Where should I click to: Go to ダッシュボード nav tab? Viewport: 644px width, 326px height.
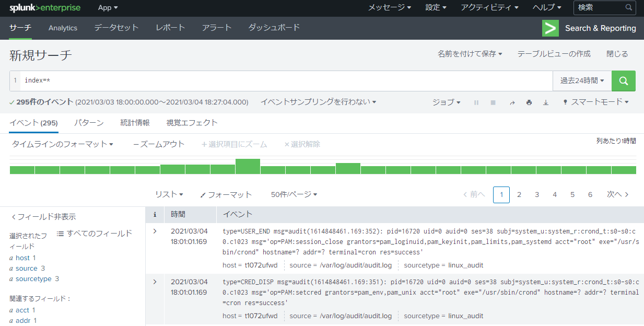coord(274,28)
